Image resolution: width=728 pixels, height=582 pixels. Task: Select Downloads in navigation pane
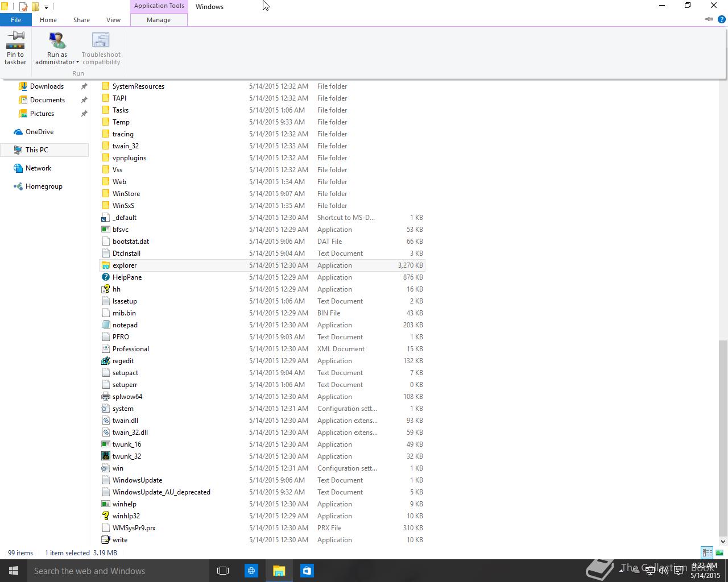47,86
